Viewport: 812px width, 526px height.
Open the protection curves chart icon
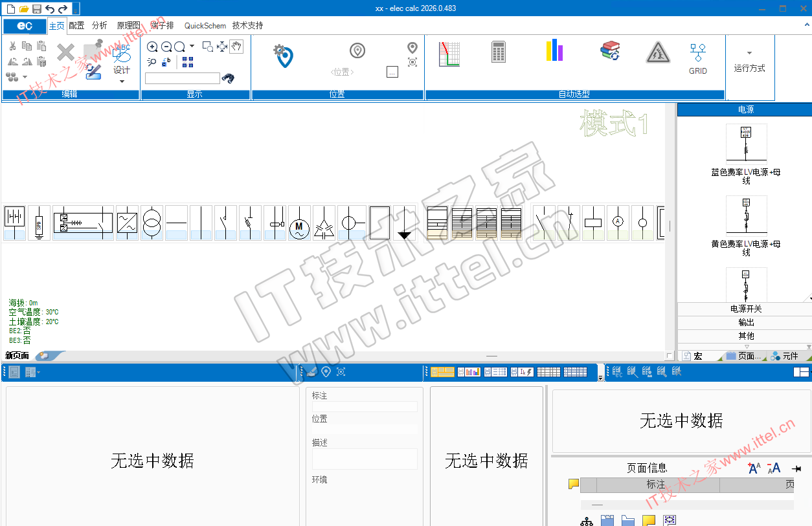click(449, 54)
